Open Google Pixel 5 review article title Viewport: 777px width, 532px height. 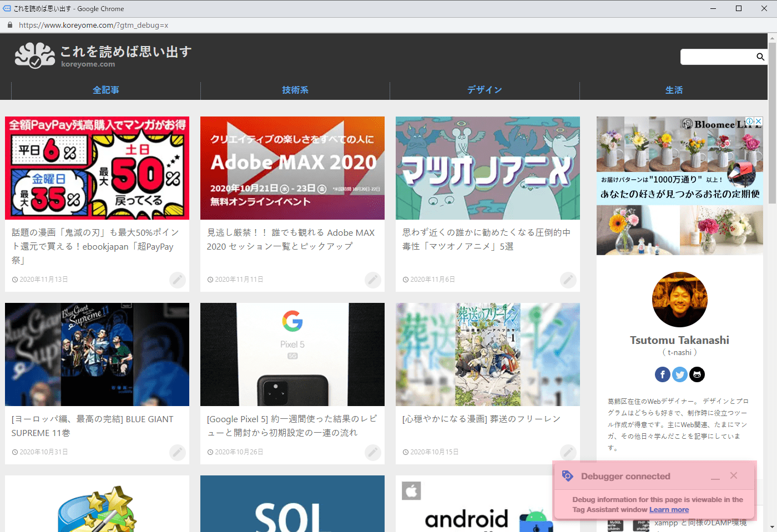(x=292, y=425)
